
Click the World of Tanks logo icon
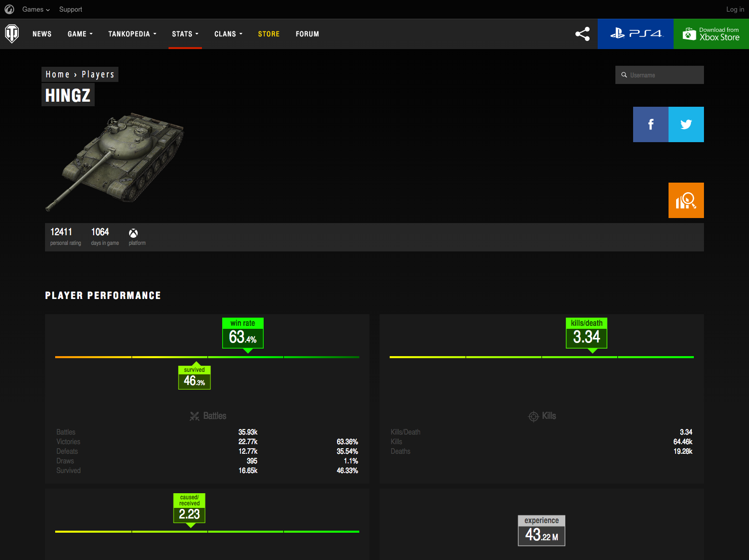12,34
